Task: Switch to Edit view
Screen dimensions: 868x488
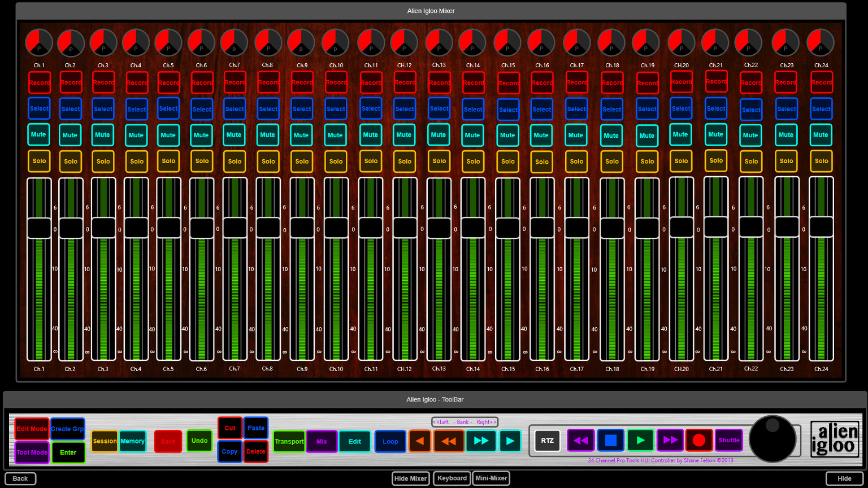Action: (355, 442)
